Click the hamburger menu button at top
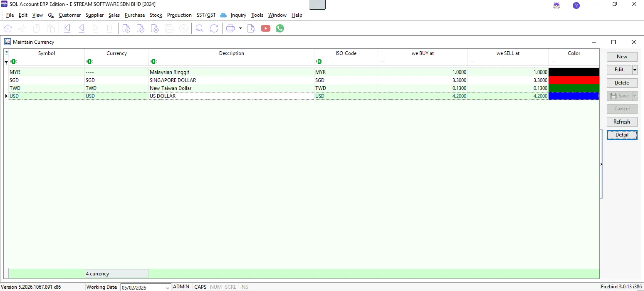Viewport: 644px width, 291px height. (x=317, y=5)
